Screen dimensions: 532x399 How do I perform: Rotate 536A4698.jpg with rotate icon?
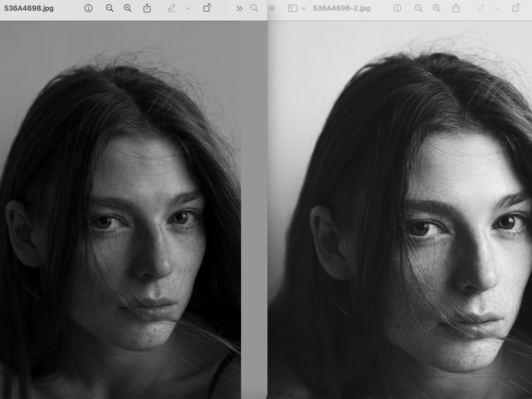coord(207,8)
